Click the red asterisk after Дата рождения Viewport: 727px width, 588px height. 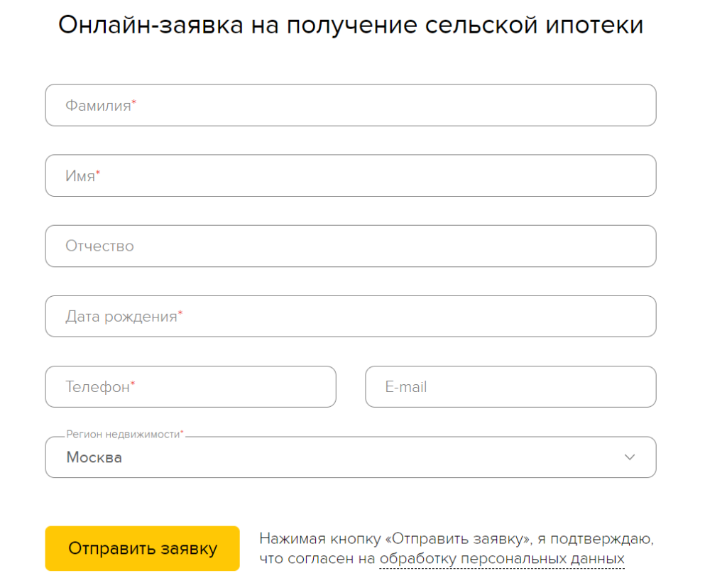point(180,315)
